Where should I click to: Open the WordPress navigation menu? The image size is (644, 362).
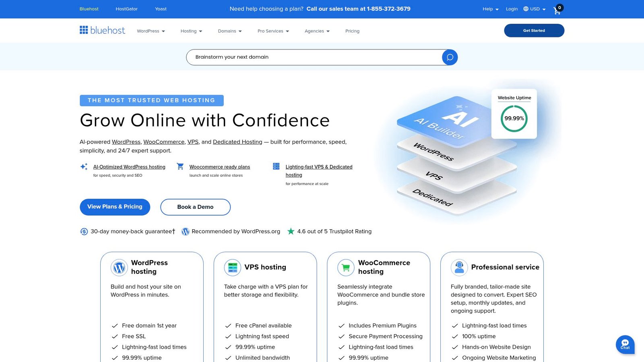coord(151,31)
